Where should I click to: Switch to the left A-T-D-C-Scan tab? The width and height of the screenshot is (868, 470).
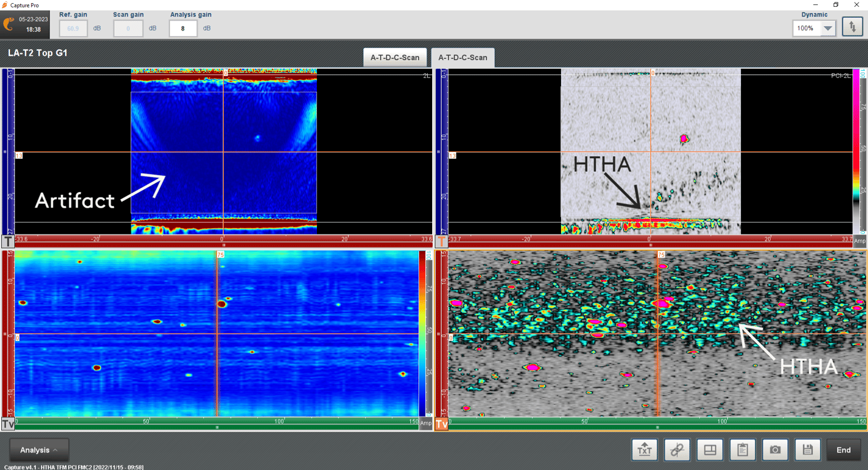tap(395, 57)
